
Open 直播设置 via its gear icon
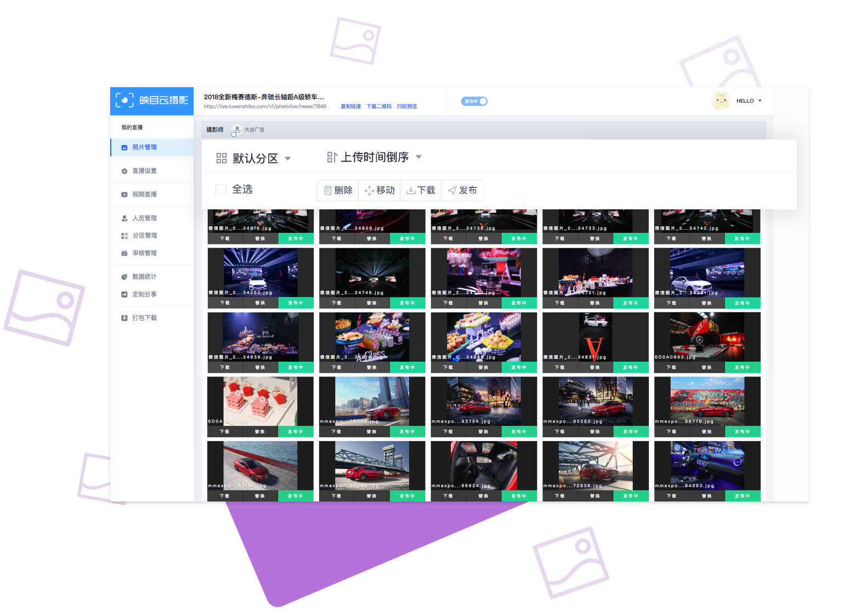coord(124,171)
